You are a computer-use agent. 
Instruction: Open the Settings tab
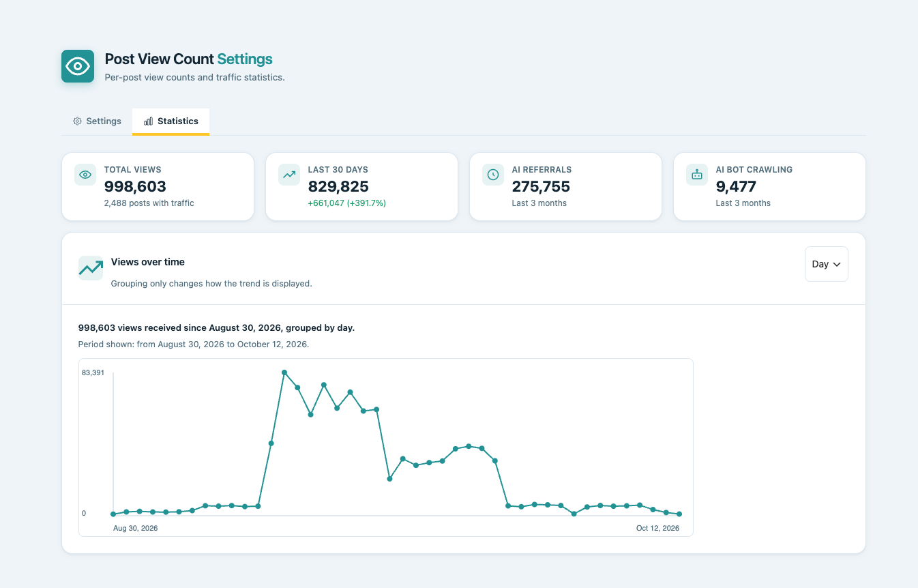pos(97,121)
